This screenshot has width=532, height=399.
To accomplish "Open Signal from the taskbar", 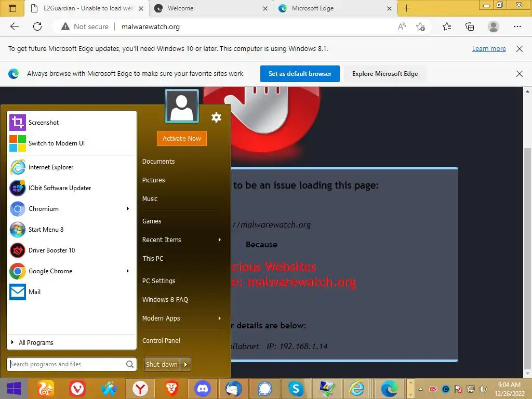I will 264,389.
